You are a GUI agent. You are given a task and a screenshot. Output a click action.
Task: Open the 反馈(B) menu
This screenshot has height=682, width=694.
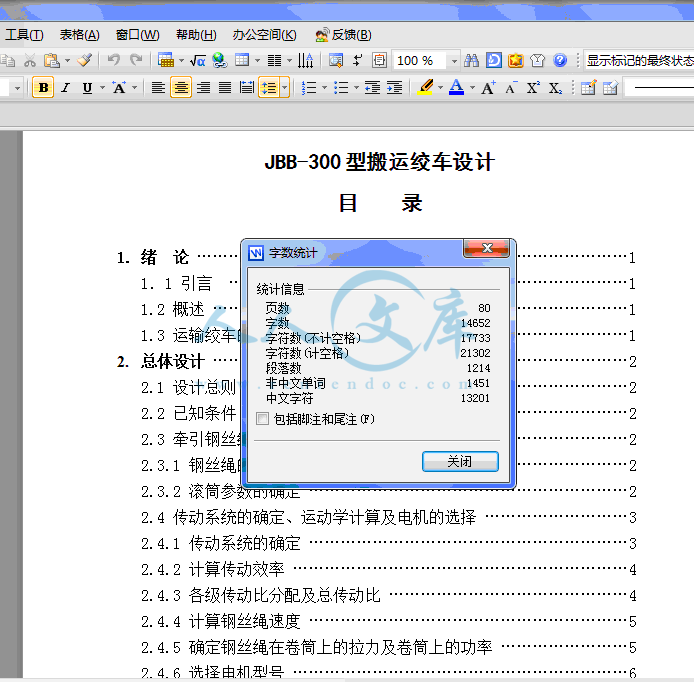343,35
